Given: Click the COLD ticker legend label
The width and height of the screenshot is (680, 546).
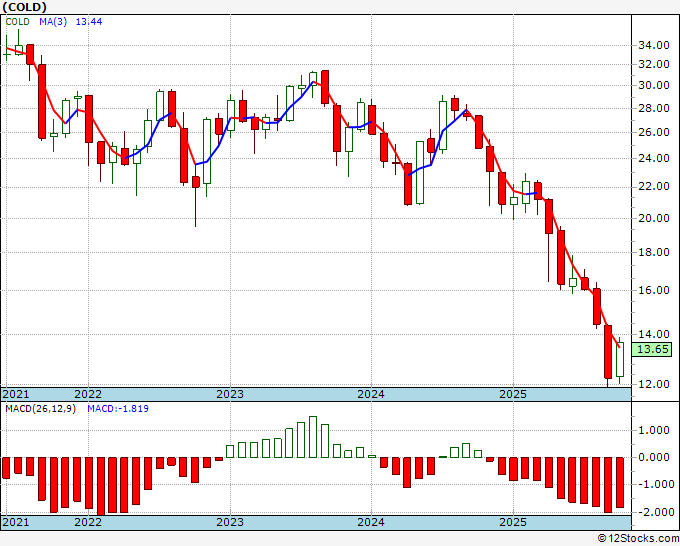Looking at the screenshot, I should coord(17,22).
